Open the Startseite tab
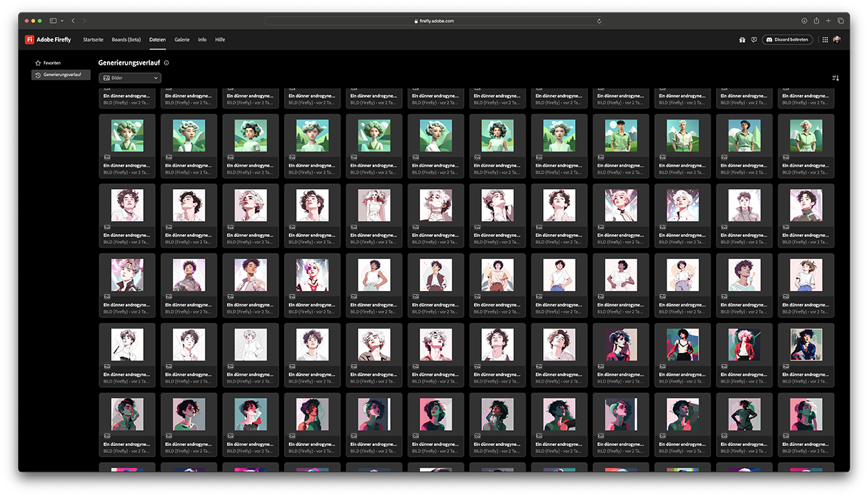This screenshot has height=496, width=868. click(93, 40)
